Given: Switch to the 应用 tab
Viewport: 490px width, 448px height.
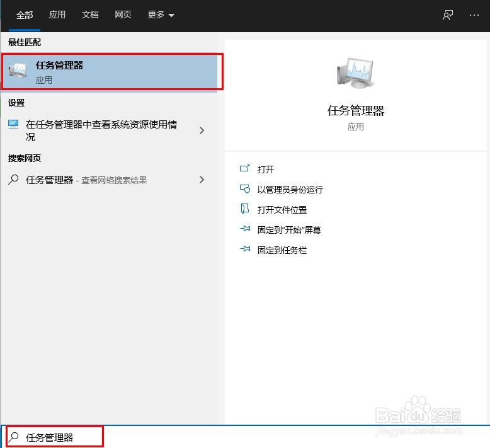Looking at the screenshot, I should point(57,14).
